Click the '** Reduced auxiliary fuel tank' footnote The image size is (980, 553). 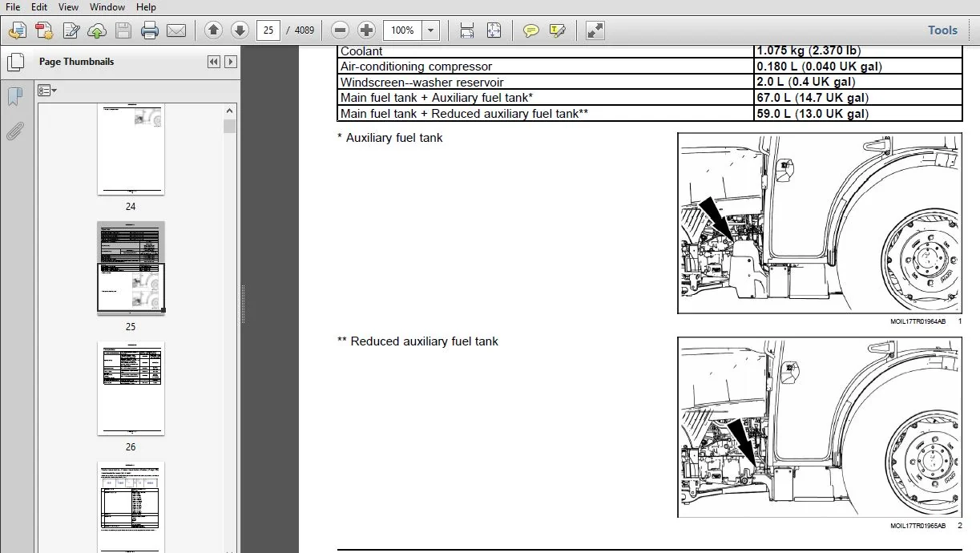(417, 341)
